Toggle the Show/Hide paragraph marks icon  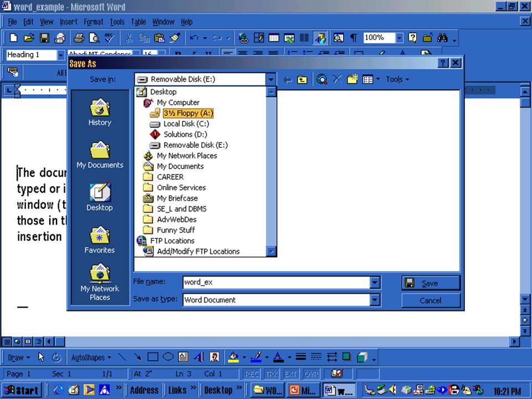pyautogui.click(x=354, y=38)
